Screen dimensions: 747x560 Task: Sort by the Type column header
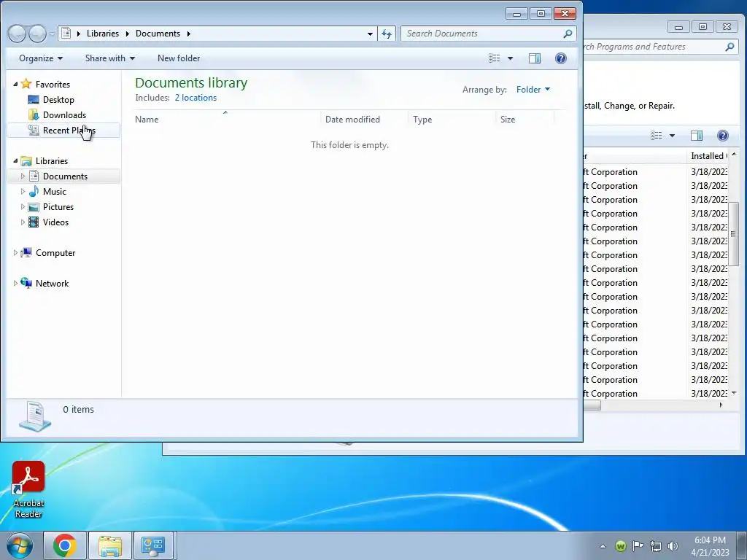click(452, 119)
